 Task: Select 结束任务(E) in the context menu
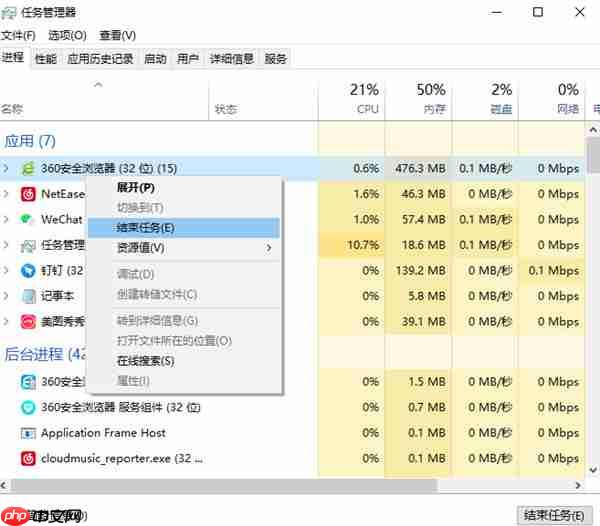coord(184,228)
